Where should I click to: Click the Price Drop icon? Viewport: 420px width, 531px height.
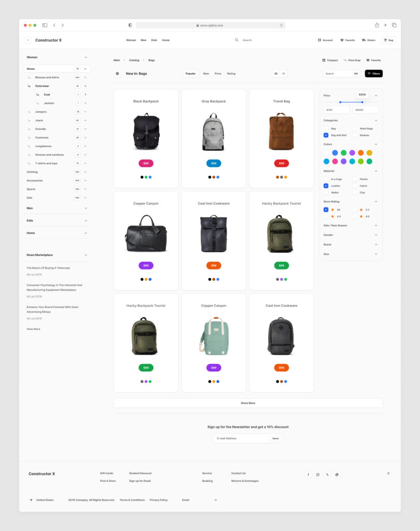pos(345,60)
